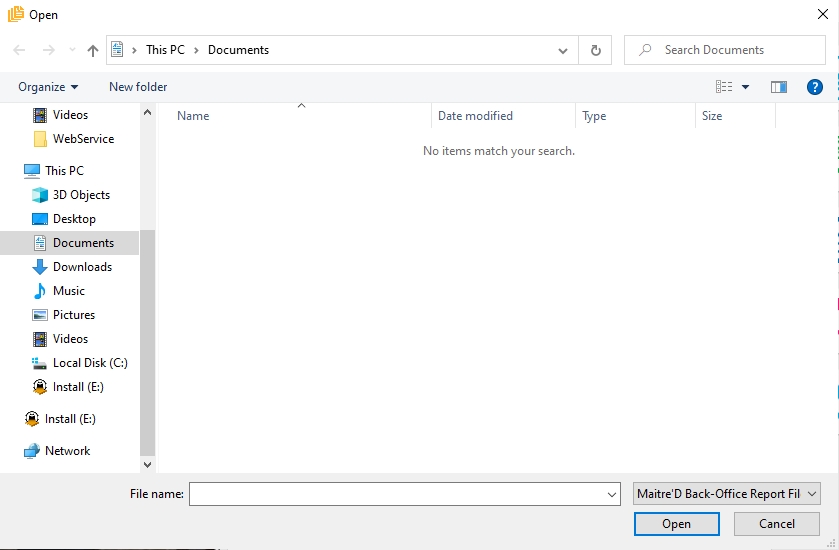The height and width of the screenshot is (550, 839).
Task: Click the Cancel button
Action: pyautogui.click(x=776, y=524)
